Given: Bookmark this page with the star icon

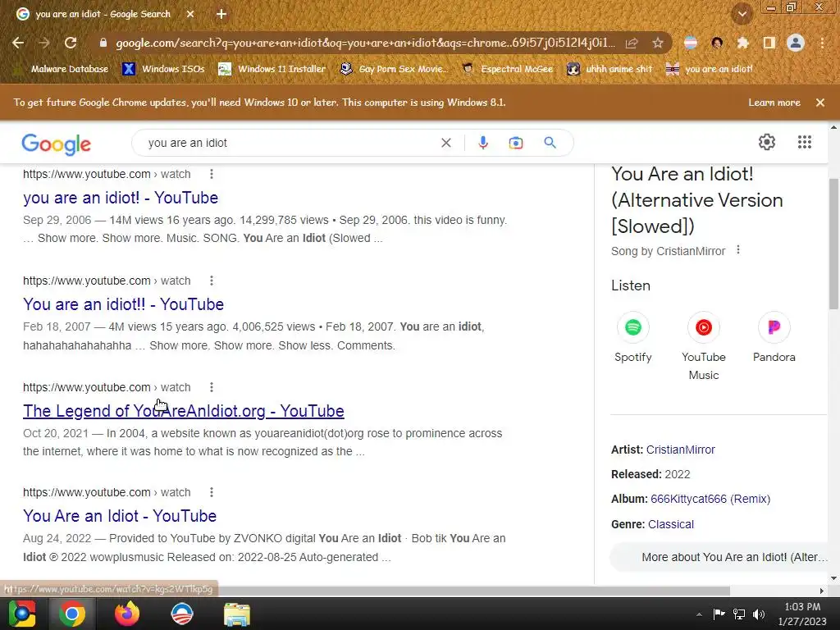Looking at the screenshot, I should [x=657, y=43].
